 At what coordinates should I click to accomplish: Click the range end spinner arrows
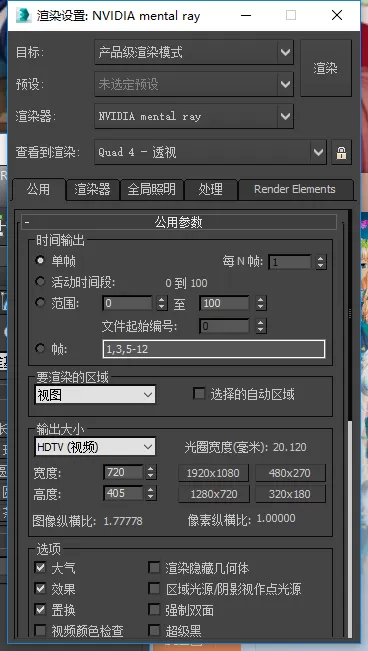click(x=260, y=303)
